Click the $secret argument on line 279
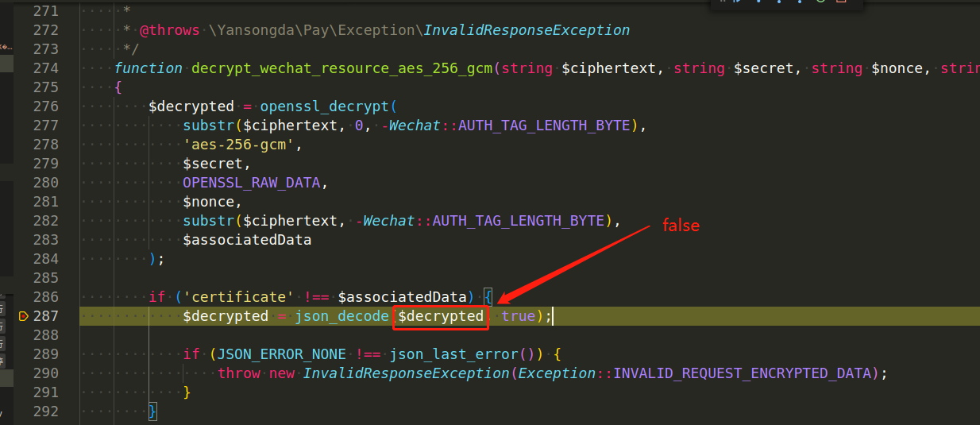The height and width of the screenshot is (425, 980). [213, 164]
